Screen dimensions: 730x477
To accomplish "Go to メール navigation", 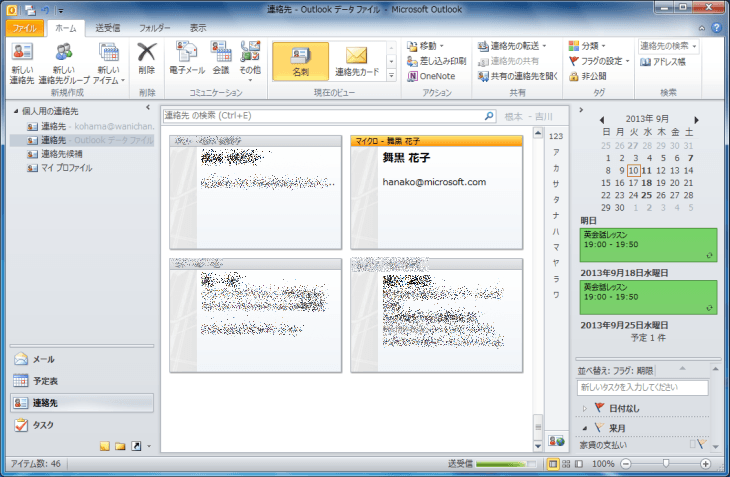I will (x=81, y=359).
